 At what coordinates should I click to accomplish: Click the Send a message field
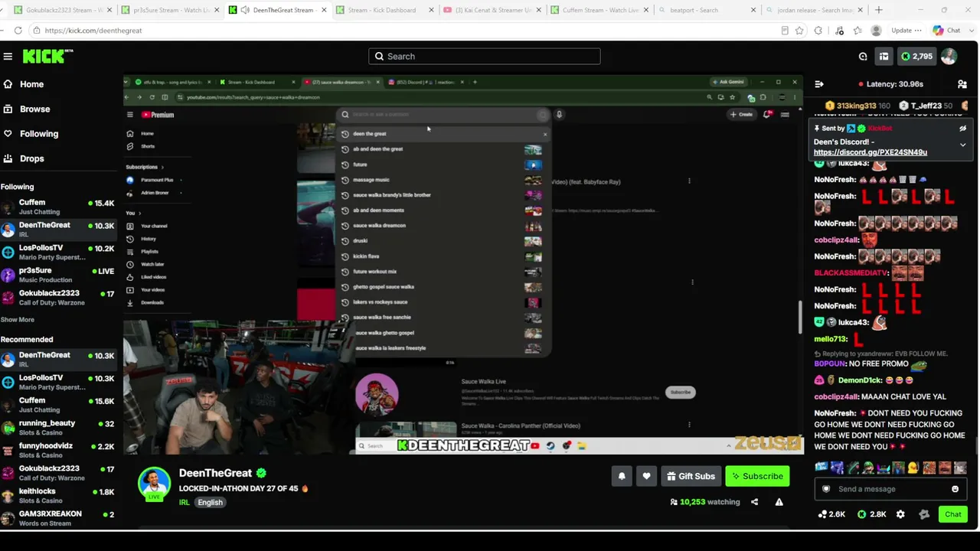(890, 489)
